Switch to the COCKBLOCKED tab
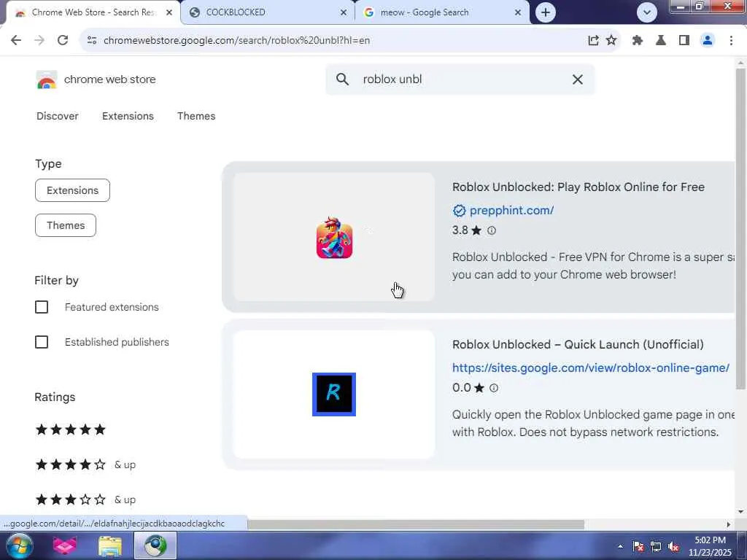This screenshot has height=560, width=747. (x=268, y=13)
